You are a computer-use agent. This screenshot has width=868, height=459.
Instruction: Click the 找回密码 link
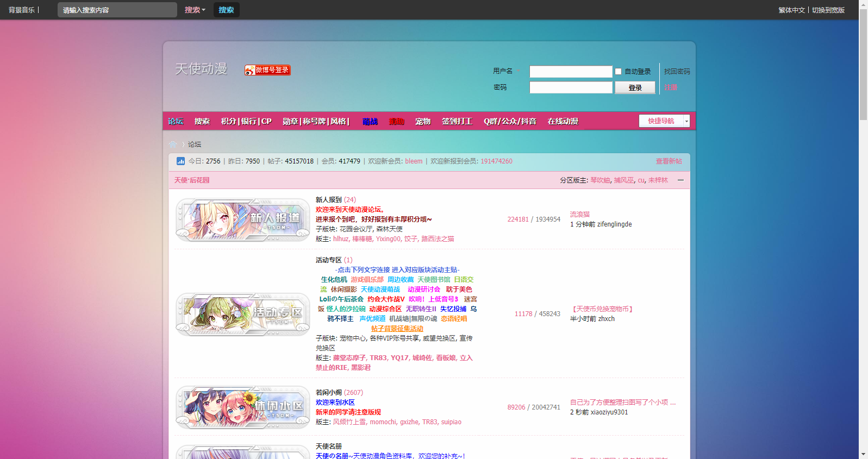(677, 72)
